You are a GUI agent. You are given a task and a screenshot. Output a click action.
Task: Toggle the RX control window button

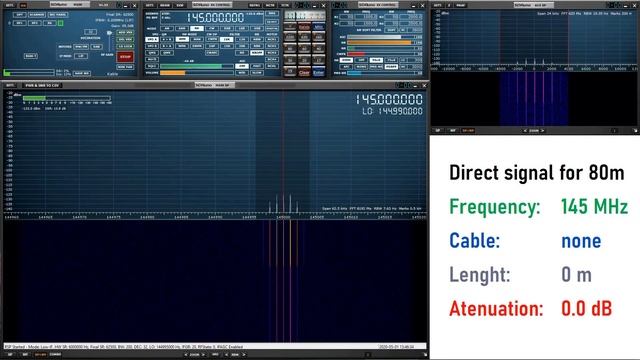50,23
